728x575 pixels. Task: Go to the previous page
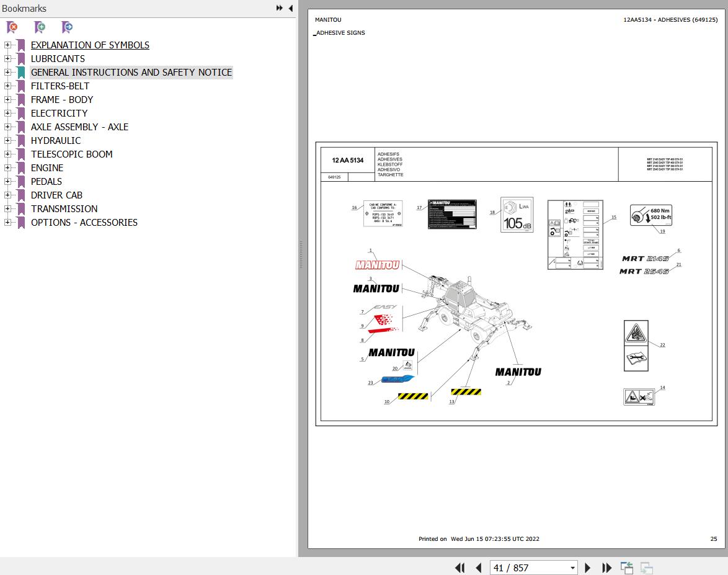[x=479, y=568]
